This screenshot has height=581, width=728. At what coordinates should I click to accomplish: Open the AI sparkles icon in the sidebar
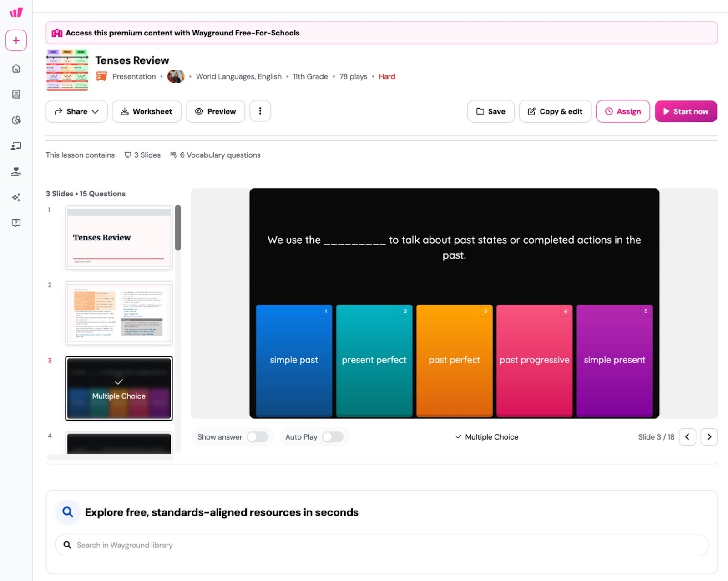coord(16,197)
